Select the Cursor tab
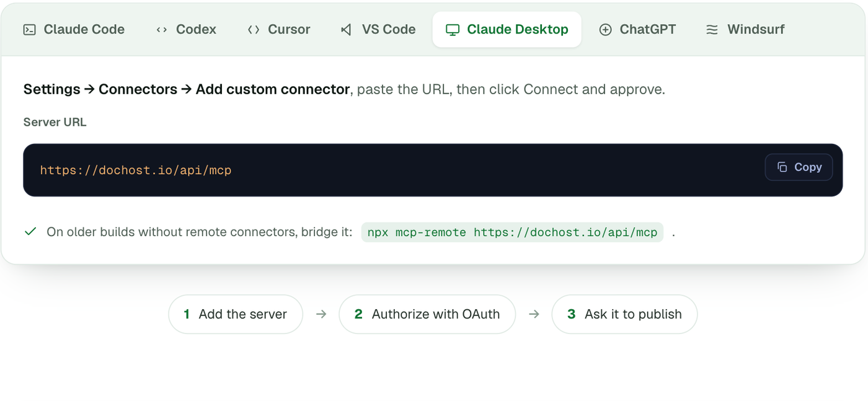This screenshot has height=401, width=868. tap(279, 29)
